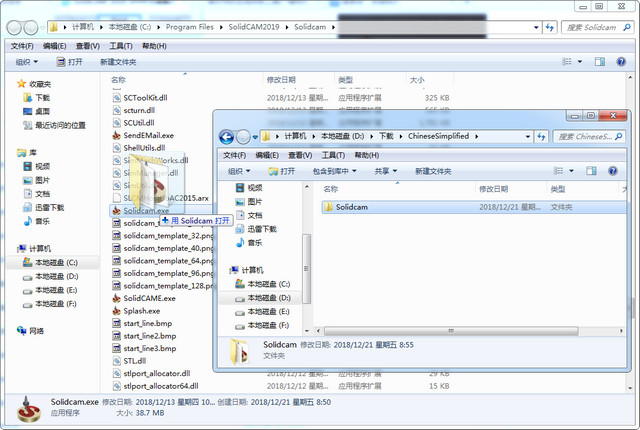Open view options dropdown in back window
640x430 pixels.
point(580,62)
